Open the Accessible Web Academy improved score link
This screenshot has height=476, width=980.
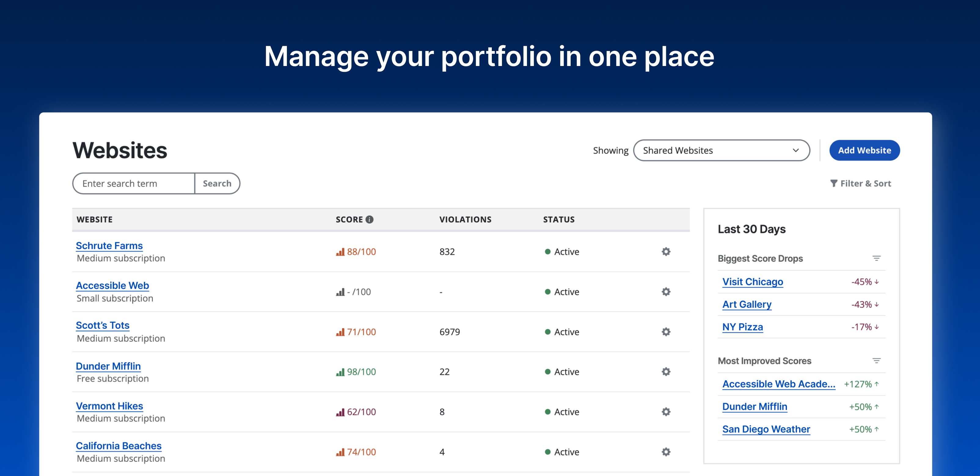(778, 384)
